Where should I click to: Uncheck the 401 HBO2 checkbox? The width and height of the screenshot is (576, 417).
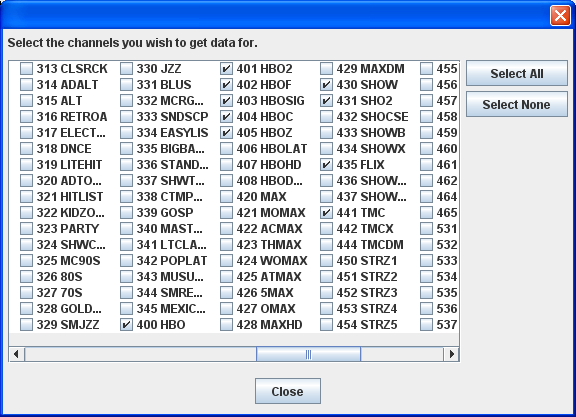pos(226,69)
